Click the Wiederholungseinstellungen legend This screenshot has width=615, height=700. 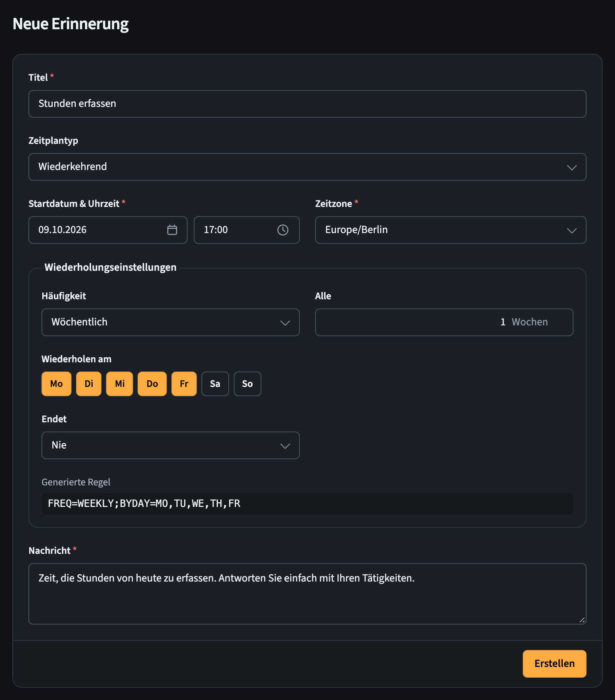click(111, 267)
